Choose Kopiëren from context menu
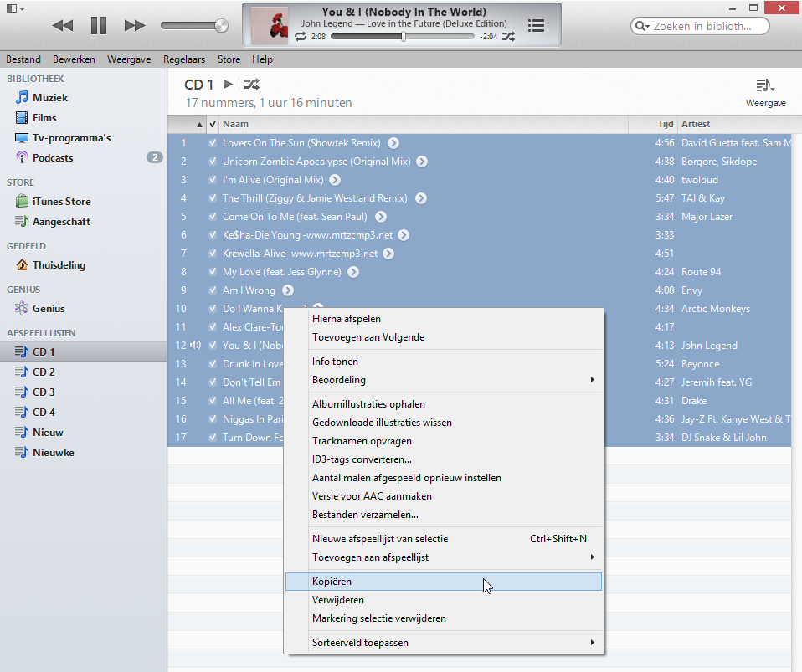The height and width of the screenshot is (672, 802). (x=444, y=582)
